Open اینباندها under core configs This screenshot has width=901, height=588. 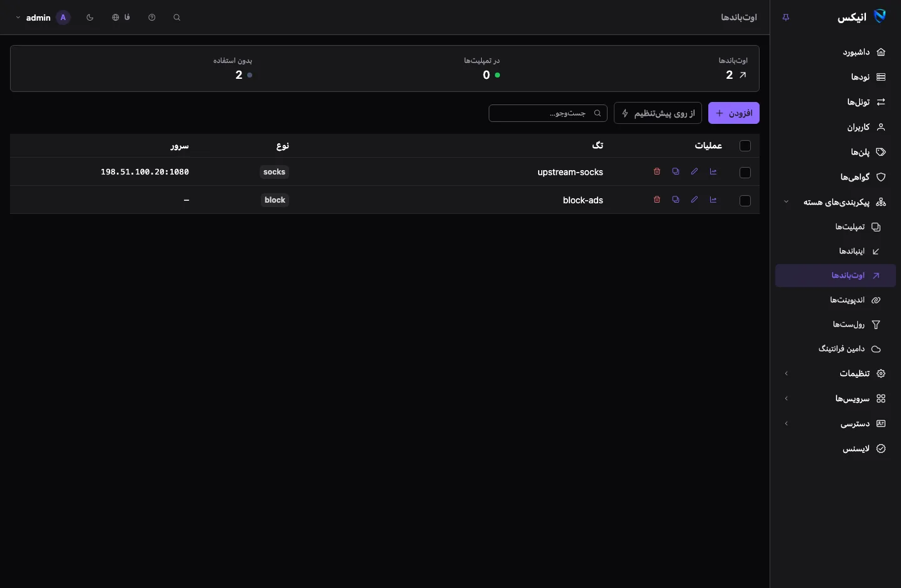click(x=836, y=251)
